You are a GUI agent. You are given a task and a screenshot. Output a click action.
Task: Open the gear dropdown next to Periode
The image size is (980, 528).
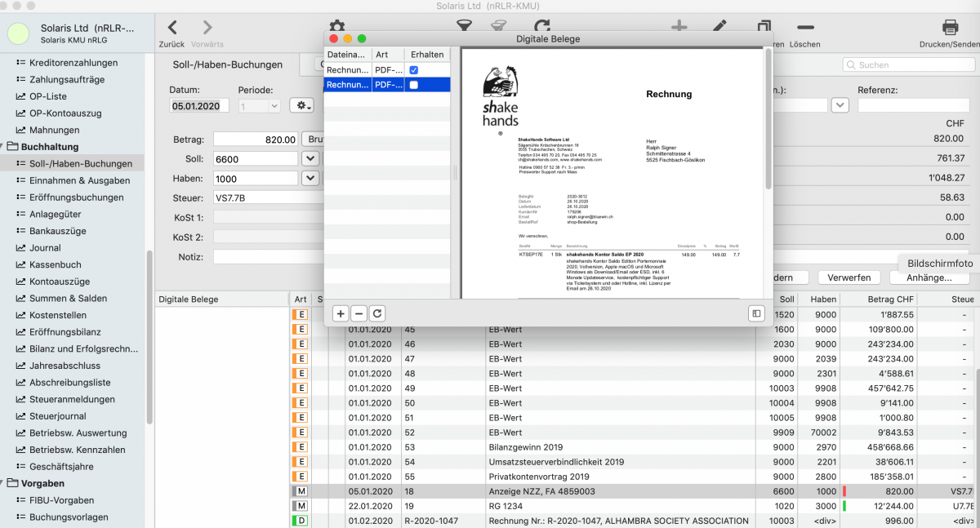point(303,106)
